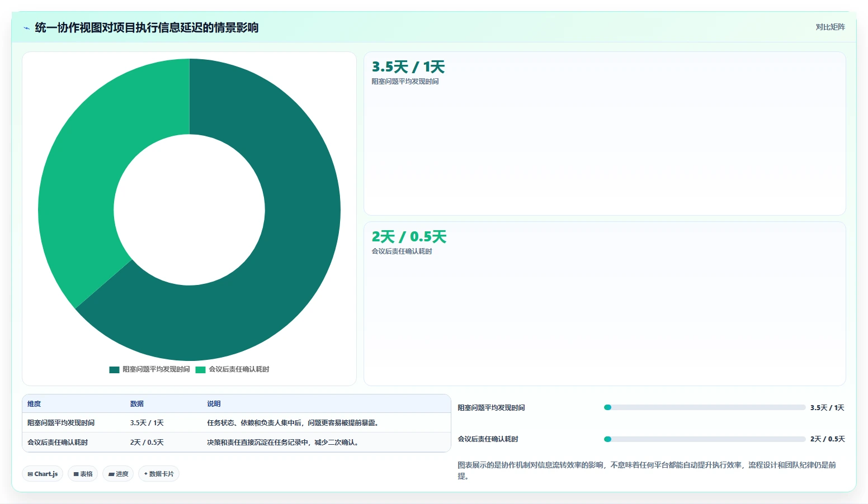Toggle the 会议后责任确认耗时 legend swatch
868x504 pixels.
click(200, 369)
